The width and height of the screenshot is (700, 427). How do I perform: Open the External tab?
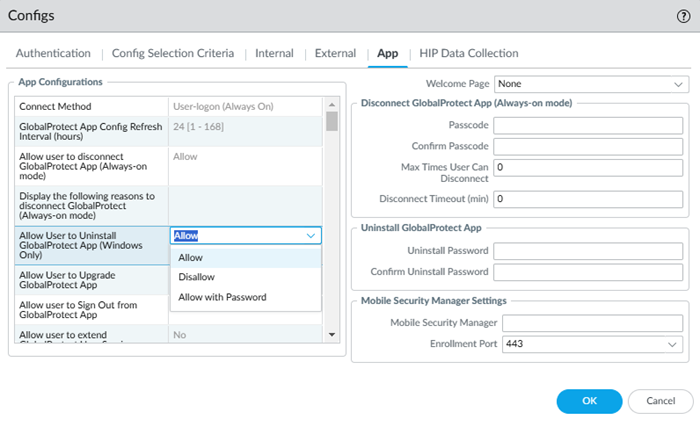[335, 53]
